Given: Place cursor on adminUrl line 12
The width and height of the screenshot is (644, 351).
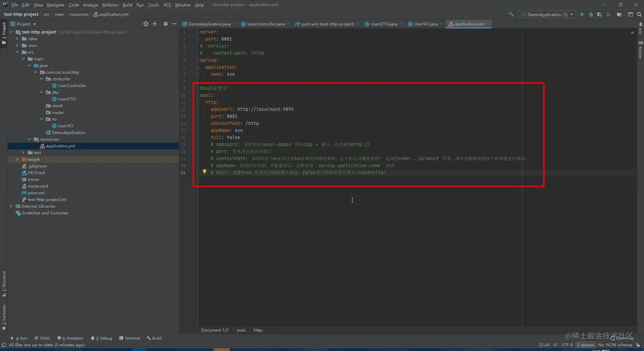Looking at the screenshot, I should pos(252,109).
